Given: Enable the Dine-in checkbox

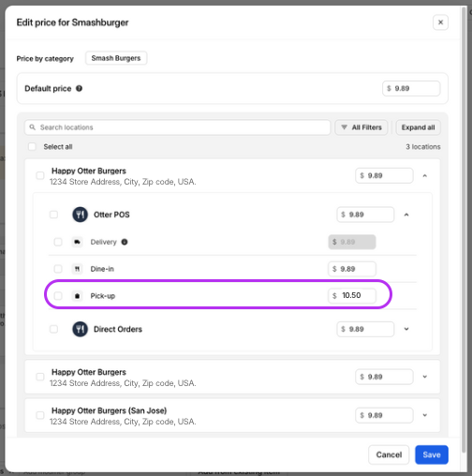Looking at the screenshot, I should (58, 269).
